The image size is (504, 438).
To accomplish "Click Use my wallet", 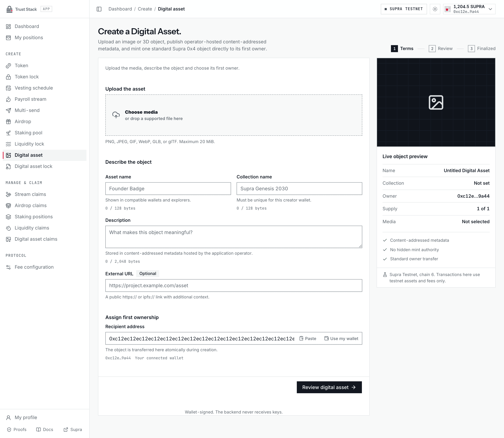I will 341,338.
